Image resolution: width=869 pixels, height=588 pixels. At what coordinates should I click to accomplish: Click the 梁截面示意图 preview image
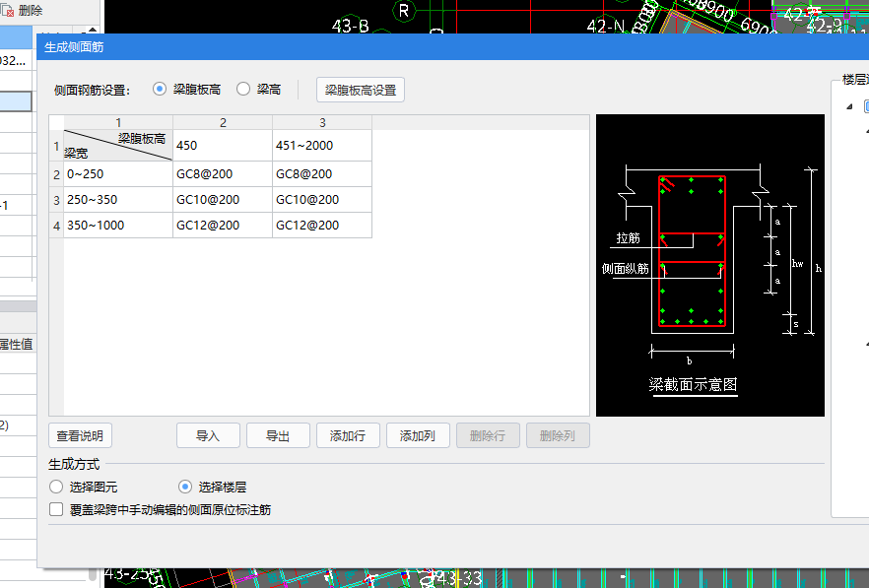710,265
